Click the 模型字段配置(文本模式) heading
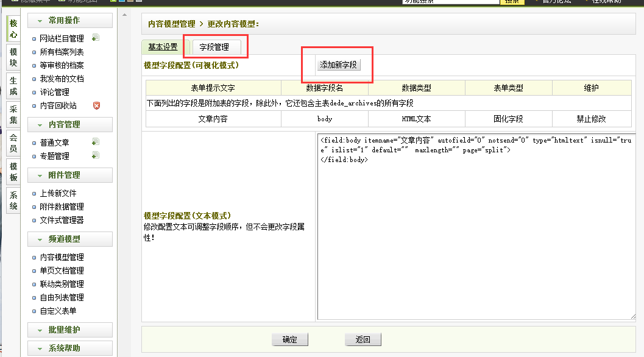Viewport: 644px width, 357px height. pyautogui.click(x=187, y=216)
